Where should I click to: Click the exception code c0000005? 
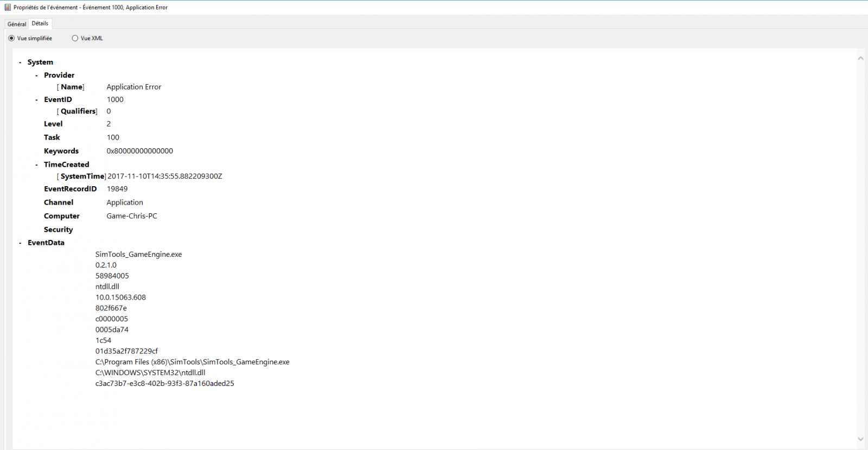[112, 319]
